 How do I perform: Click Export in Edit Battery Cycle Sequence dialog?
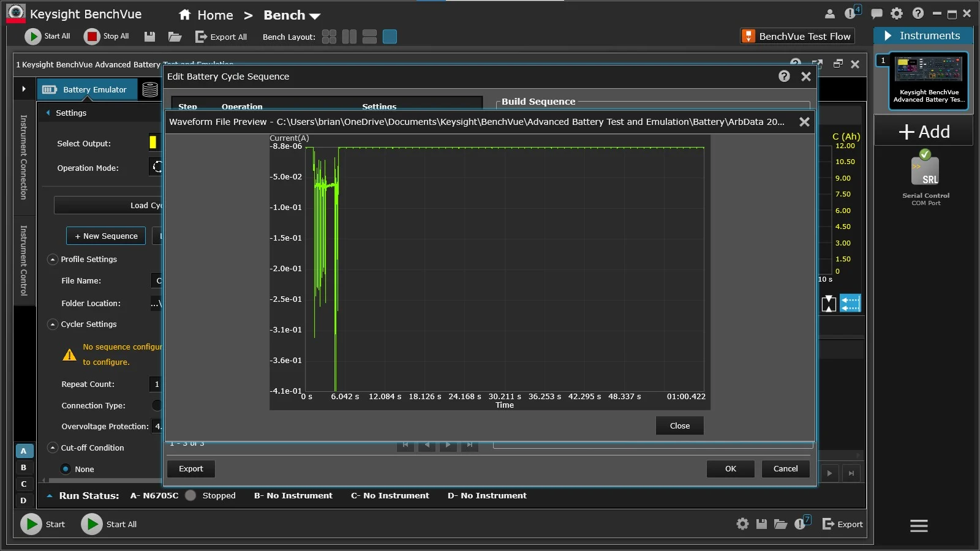click(x=190, y=468)
